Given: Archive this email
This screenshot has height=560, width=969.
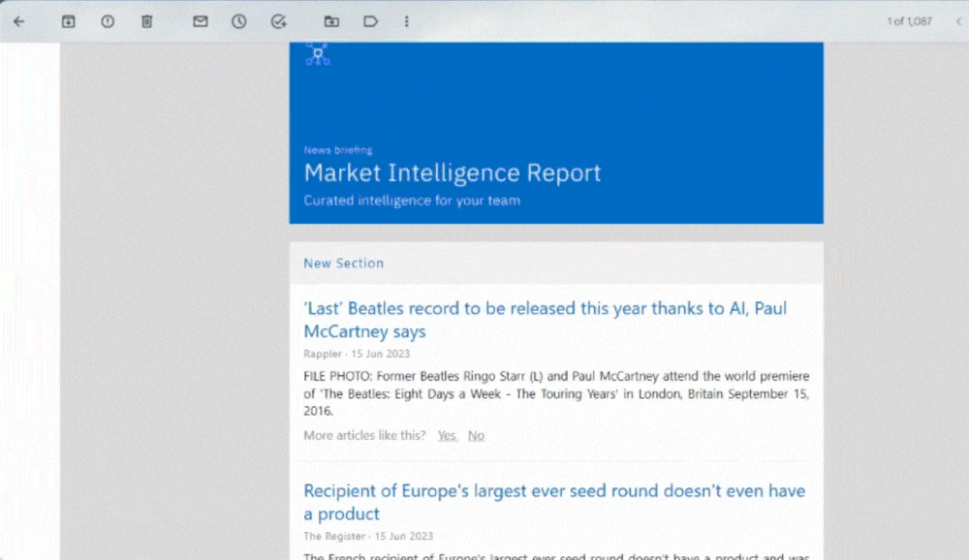Looking at the screenshot, I should [69, 21].
